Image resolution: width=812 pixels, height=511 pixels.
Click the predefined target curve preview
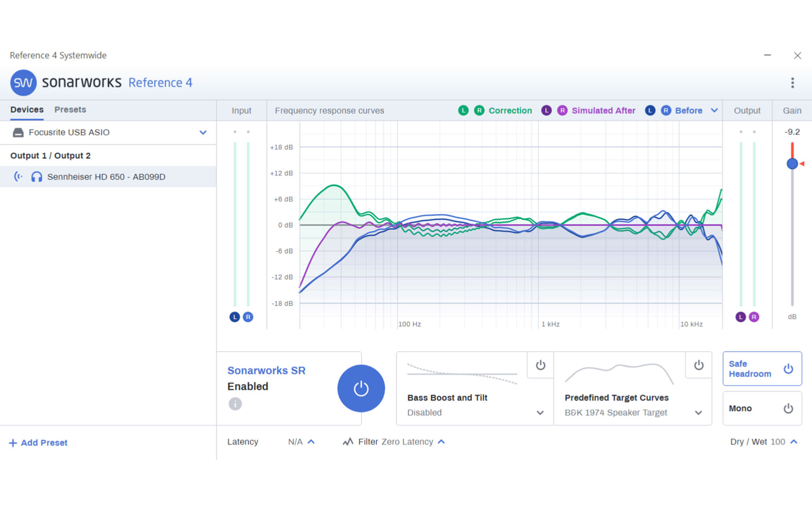[619, 373]
